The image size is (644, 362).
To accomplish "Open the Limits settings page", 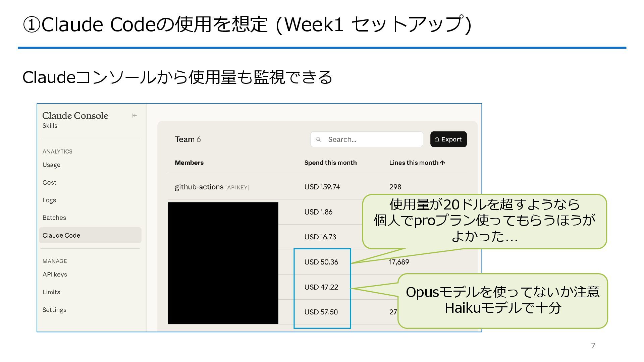I will tap(51, 292).
